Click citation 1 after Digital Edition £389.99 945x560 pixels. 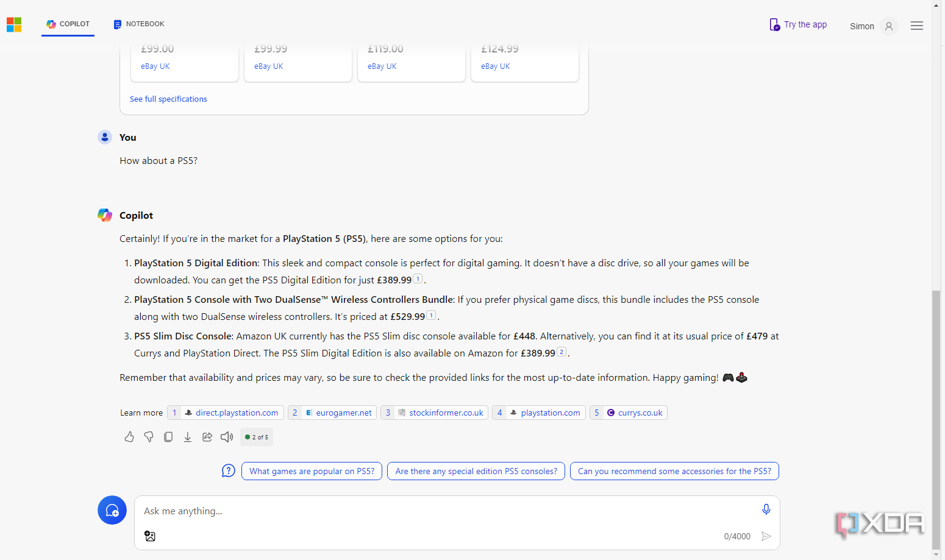coord(418,278)
